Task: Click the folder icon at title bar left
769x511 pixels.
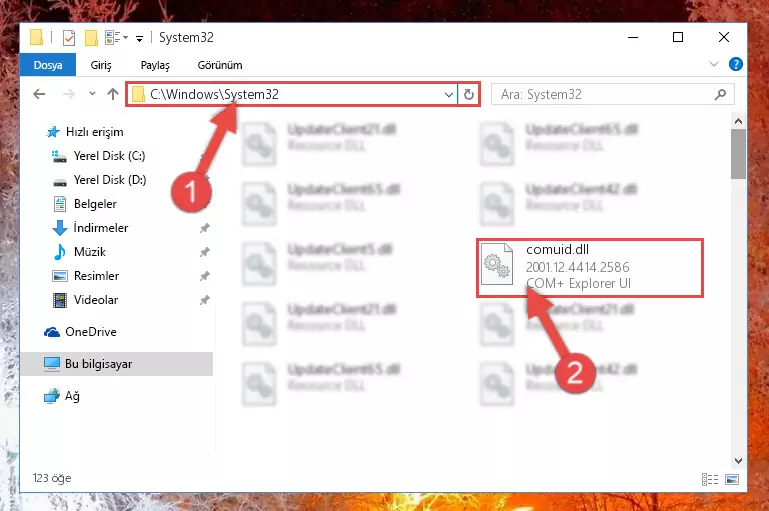Action: tap(37, 38)
